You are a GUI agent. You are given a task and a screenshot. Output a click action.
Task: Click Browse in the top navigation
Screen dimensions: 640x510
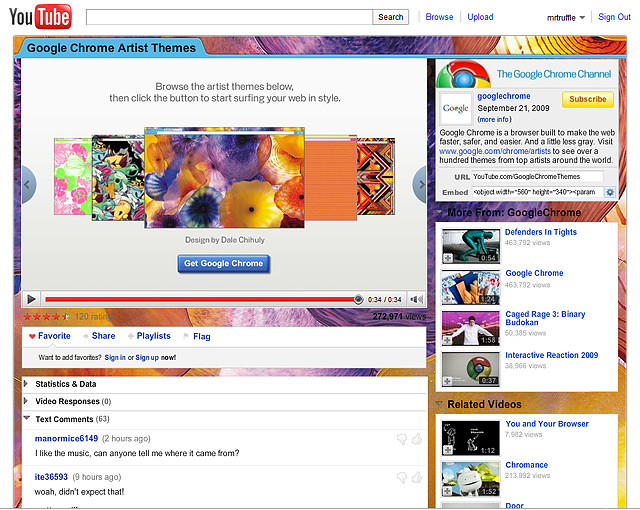pos(439,17)
